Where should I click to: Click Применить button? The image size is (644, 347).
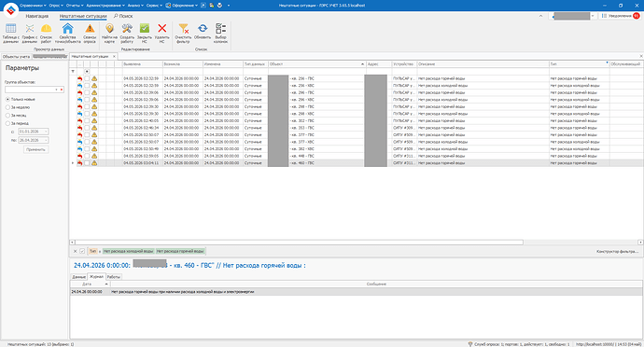click(35, 149)
